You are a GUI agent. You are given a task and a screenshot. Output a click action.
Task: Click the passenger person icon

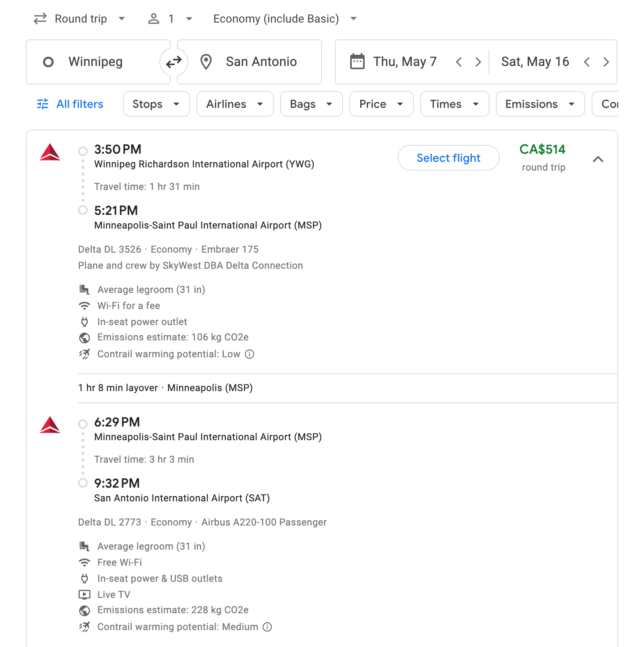[154, 19]
